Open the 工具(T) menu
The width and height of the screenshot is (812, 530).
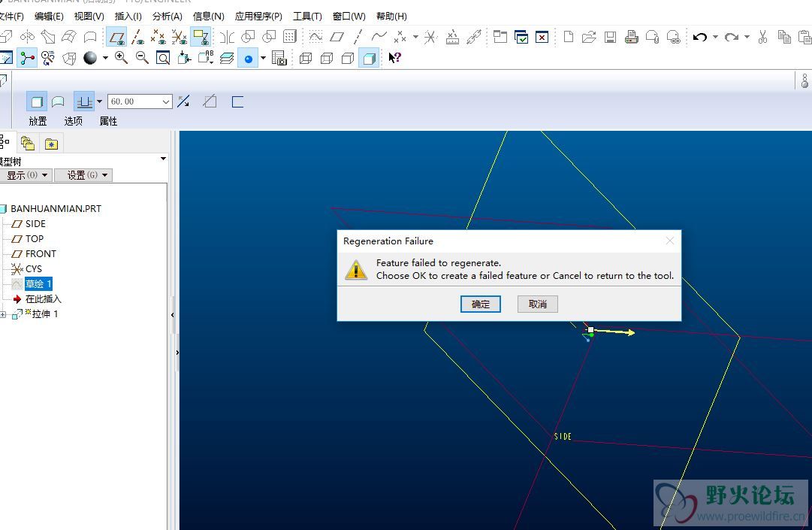307,16
